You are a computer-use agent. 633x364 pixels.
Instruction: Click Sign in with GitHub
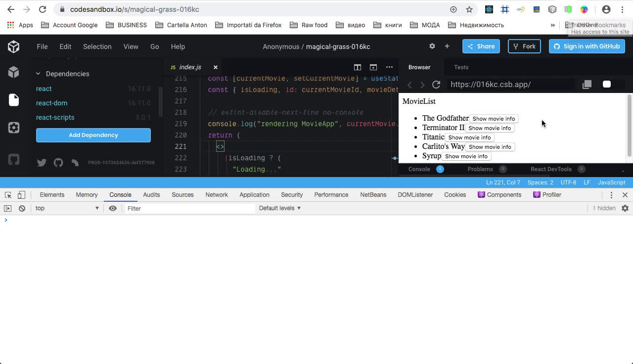coord(587,46)
